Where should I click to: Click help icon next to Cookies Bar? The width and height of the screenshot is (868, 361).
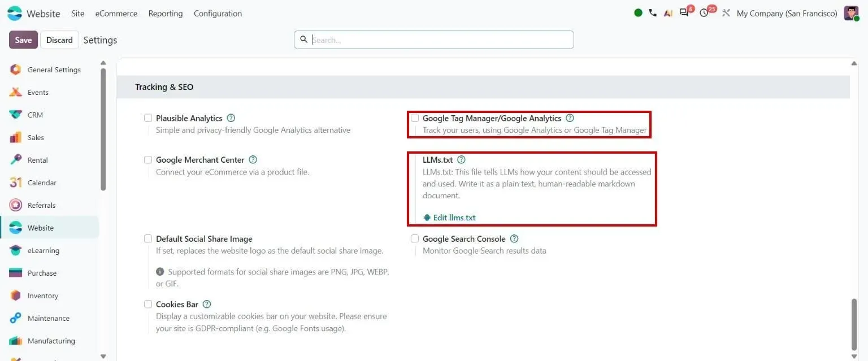pyautogui.click(x=207, y=305)
